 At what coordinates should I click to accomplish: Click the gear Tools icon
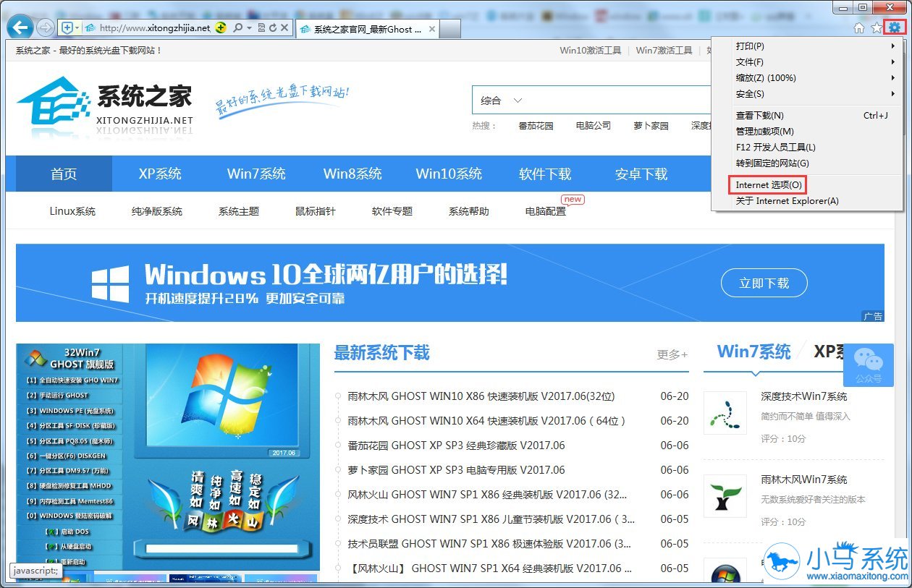tap(895, 27)
